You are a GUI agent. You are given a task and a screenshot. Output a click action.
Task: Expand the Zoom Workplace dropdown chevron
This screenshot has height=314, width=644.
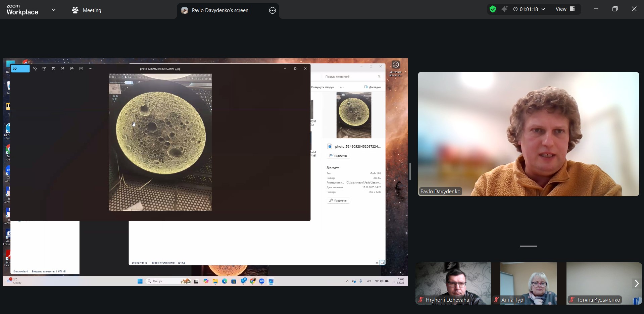pos(54,10)
